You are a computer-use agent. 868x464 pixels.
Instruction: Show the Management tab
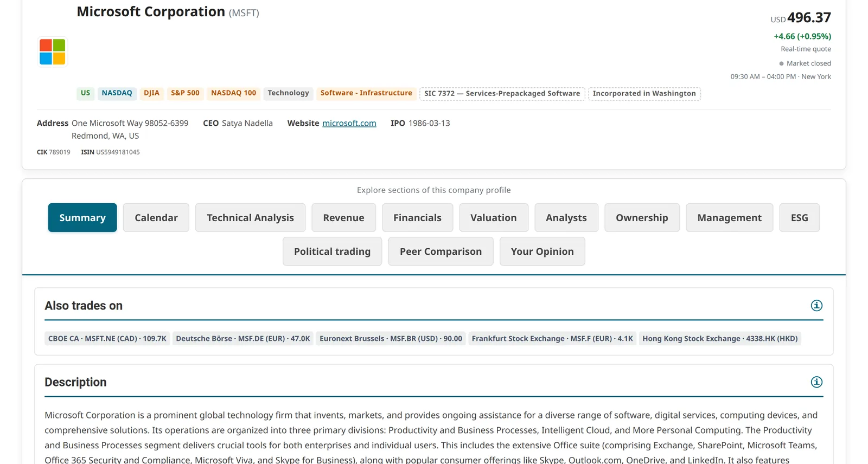[730, 217]
